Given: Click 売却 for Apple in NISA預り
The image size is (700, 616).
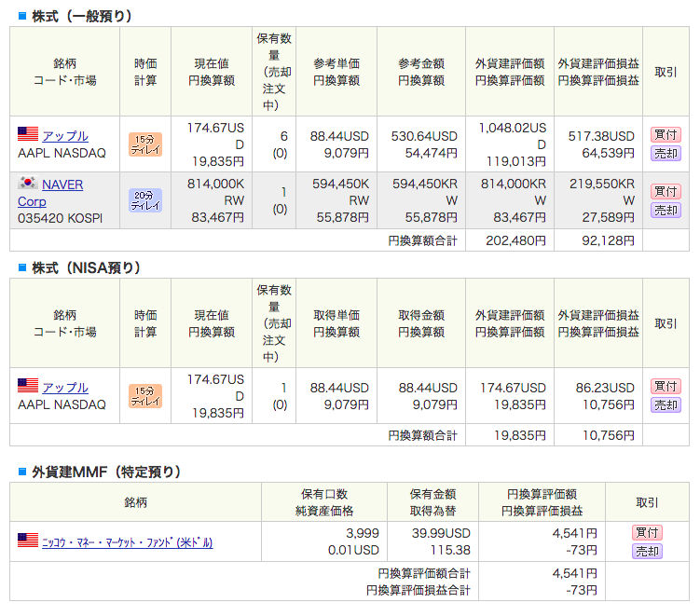Looking at the screenshot, I should [666, 405].
